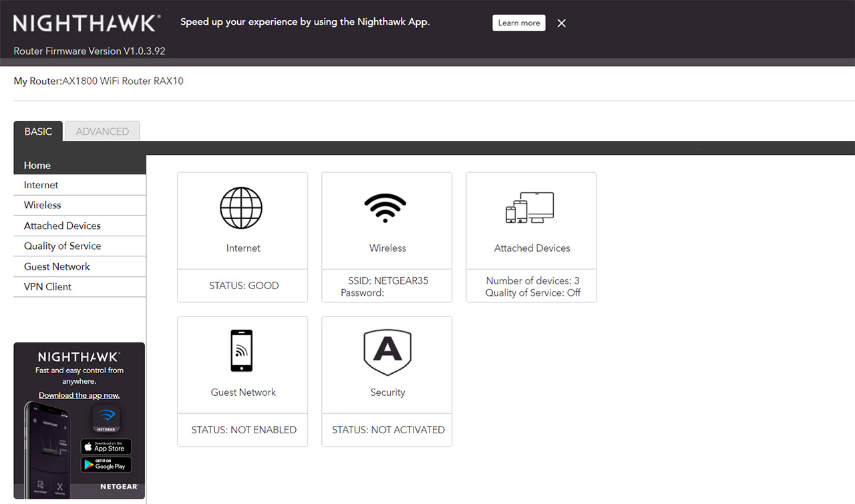Click the STATUS: NOT ACTIVATED text
Image resolution: width=855 pixels, height=504 pixels.
pos(388,429)
